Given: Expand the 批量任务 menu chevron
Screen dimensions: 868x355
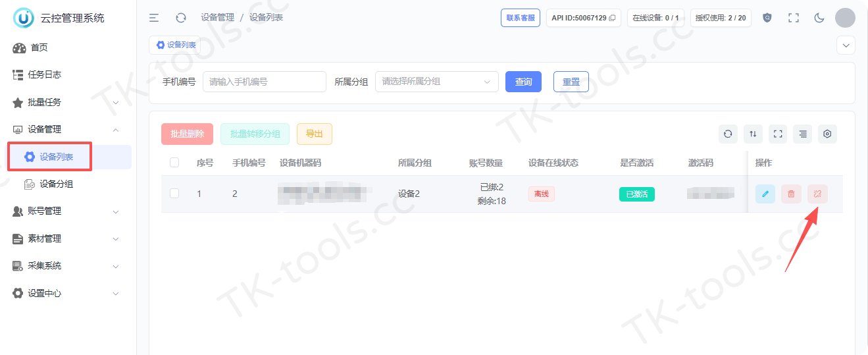Looking at the screenshot, I should (x=116, y=103).
